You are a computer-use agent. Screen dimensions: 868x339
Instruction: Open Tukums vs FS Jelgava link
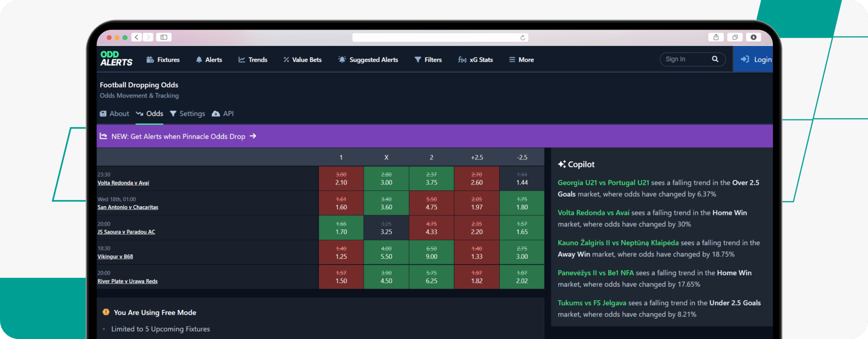click(x=592, y=303)
